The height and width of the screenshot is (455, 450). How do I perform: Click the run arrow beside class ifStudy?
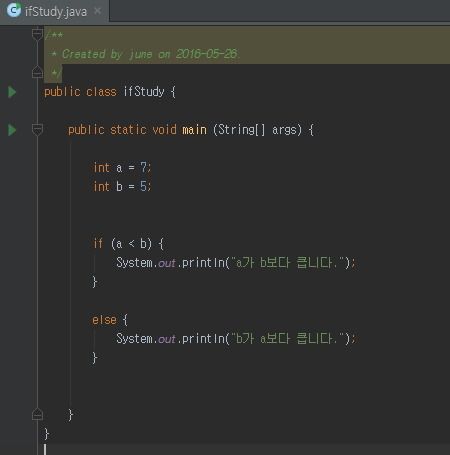[x=12, y=92]
